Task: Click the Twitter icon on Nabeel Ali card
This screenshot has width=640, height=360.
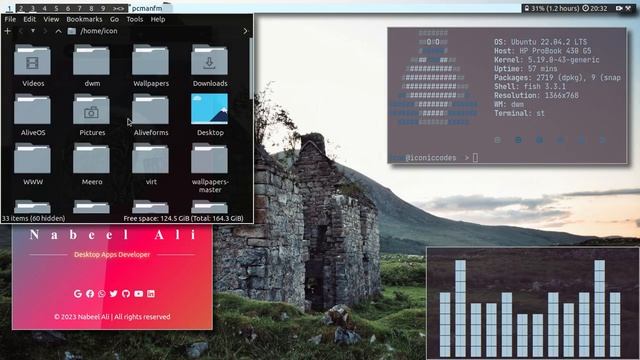Action: point(113,293)
